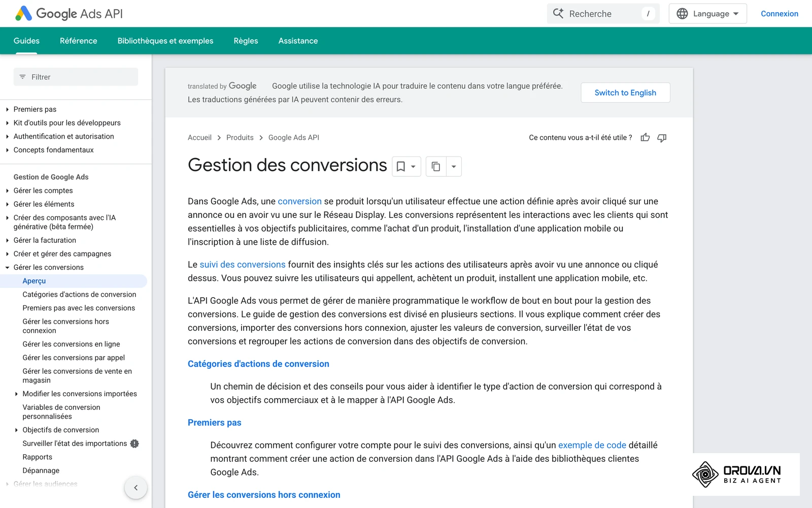Click the Filtrer input in sidebar
Viewport: 812px width, 508px height.
coord(76,77)
